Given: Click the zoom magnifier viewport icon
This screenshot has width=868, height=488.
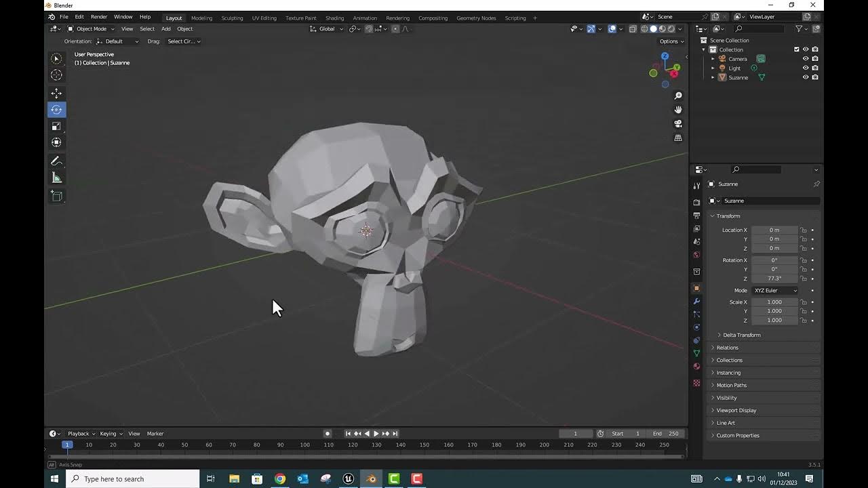Looking at the screenshot, I should point(677,96).
